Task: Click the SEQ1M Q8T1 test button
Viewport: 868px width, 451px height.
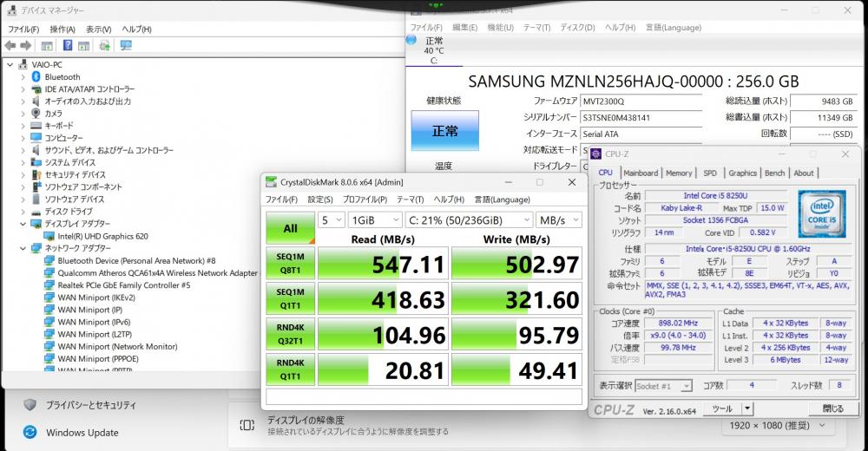Action: [290, 264]
